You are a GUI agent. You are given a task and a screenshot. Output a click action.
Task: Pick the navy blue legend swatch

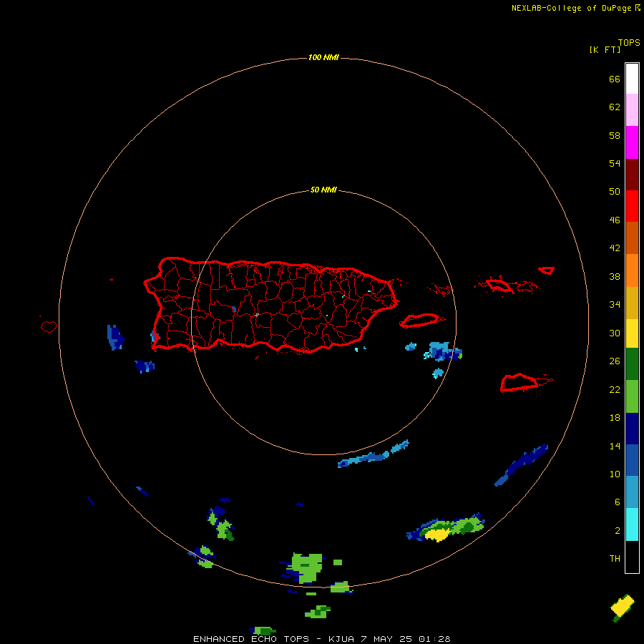click(x=632, y=429)
